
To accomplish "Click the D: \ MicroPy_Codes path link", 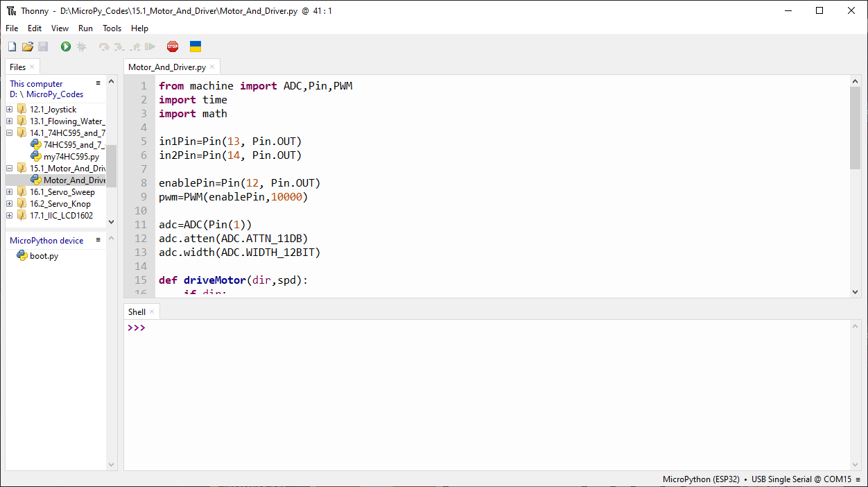I will point(46,94).
